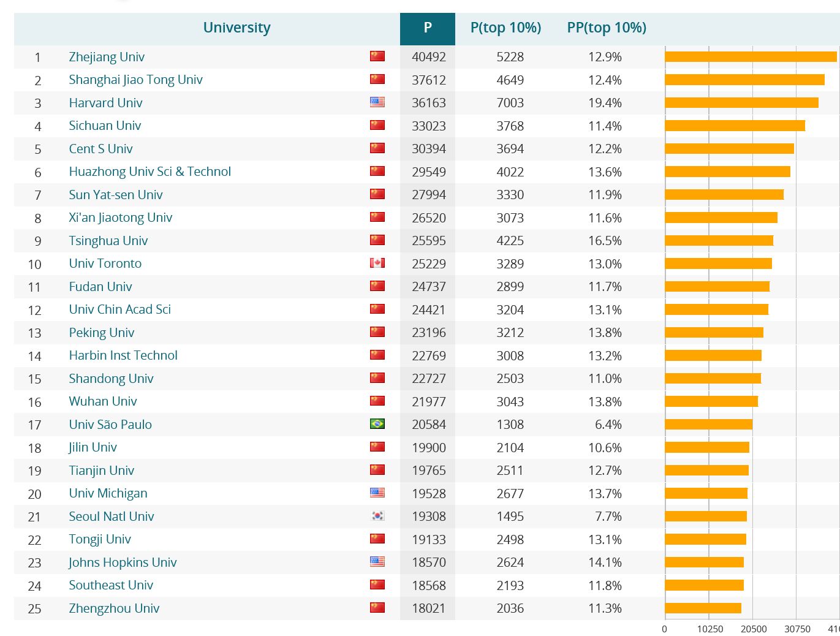Open the Sichuan Univ link

point(105,126)
